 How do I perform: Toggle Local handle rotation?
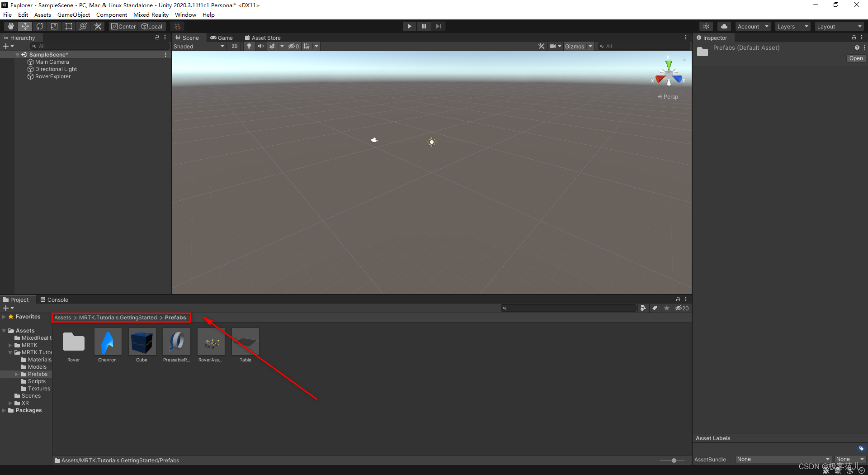click(152, 26)
